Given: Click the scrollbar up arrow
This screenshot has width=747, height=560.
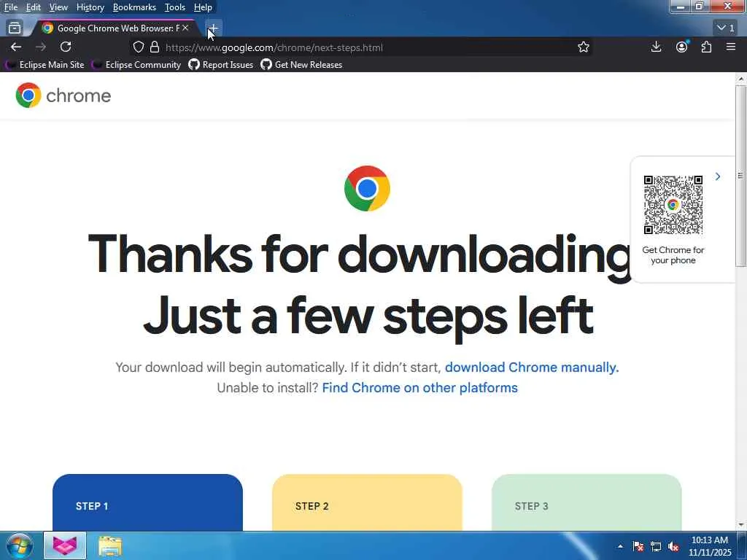Looking at the screenshot, I should coord(741,79).
